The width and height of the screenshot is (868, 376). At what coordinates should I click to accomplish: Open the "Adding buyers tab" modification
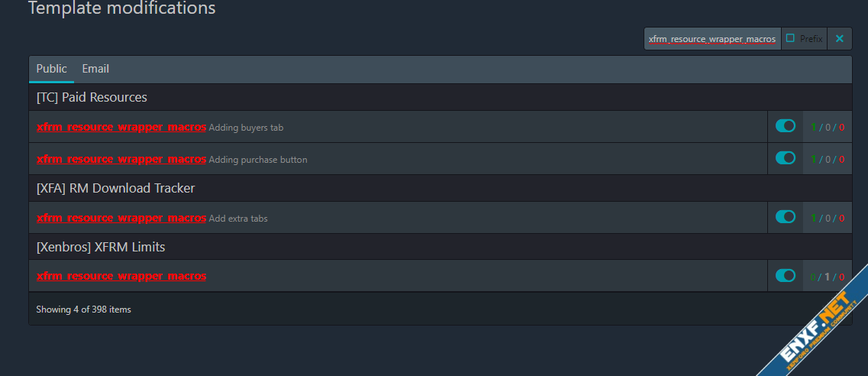click(121, 127)
